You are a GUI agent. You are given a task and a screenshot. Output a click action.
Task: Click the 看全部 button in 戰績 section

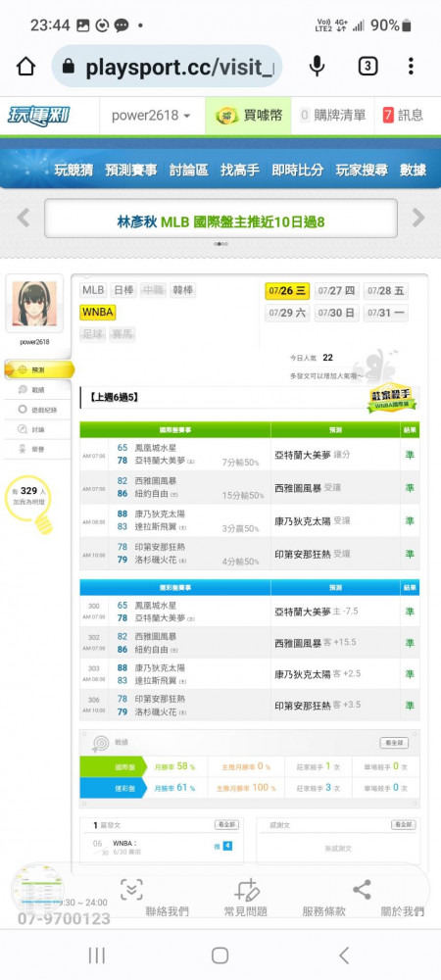(x=394, y=743)
